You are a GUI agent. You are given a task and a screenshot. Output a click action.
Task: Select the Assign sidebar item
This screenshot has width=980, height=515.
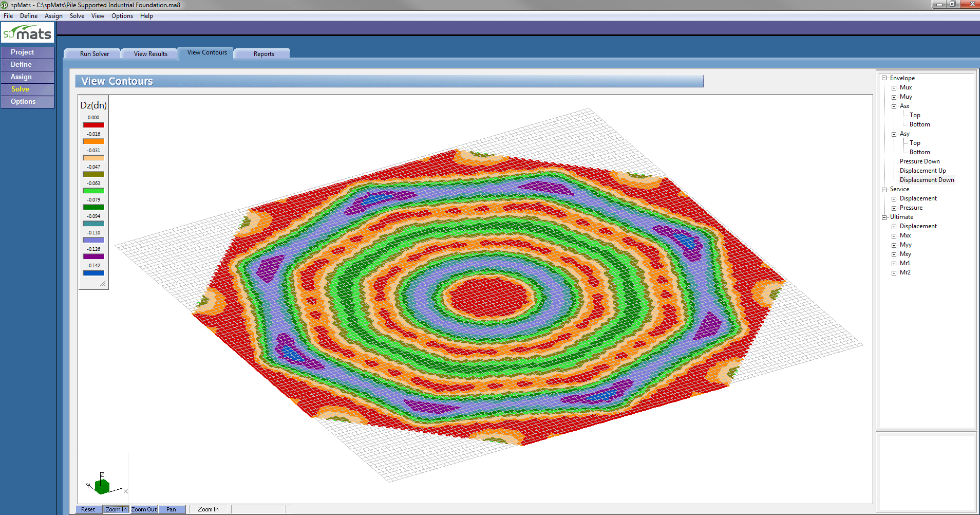pos(21,77)
